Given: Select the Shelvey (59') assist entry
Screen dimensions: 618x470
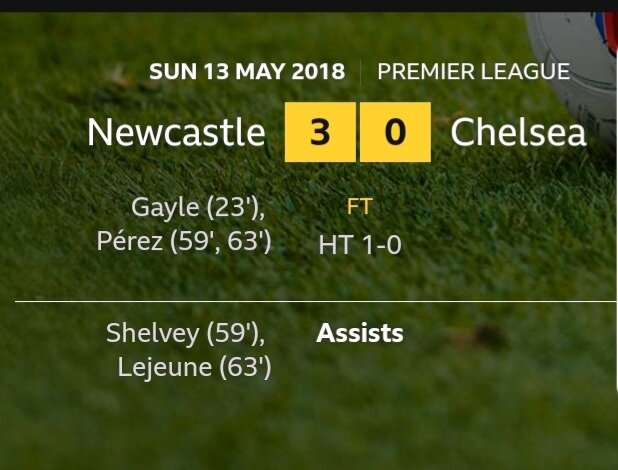Looking at the screenshot, I should click(186, 334).
